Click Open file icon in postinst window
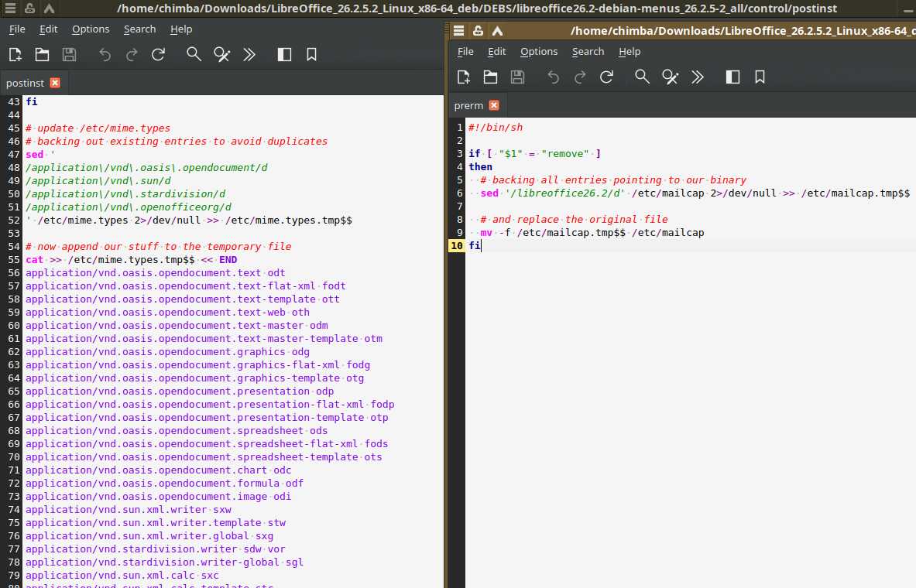Viewport: 916px width, 588px height. (x=42, y=55)
